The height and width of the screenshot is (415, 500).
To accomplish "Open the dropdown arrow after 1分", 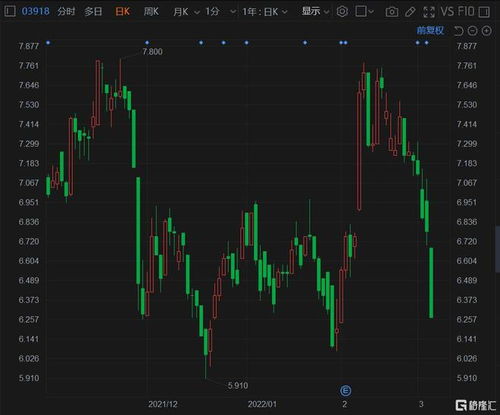I will pyautogui.click(x=233, y=12).
